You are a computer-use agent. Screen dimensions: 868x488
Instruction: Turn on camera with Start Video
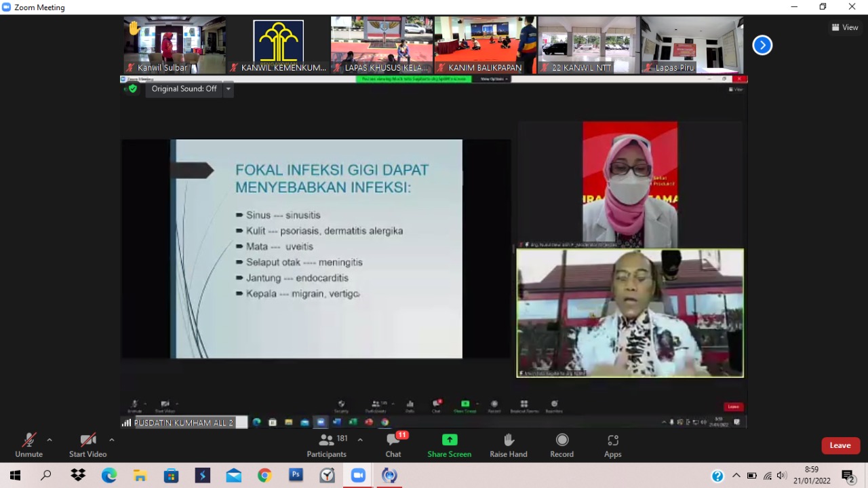(x=87, y=445)
